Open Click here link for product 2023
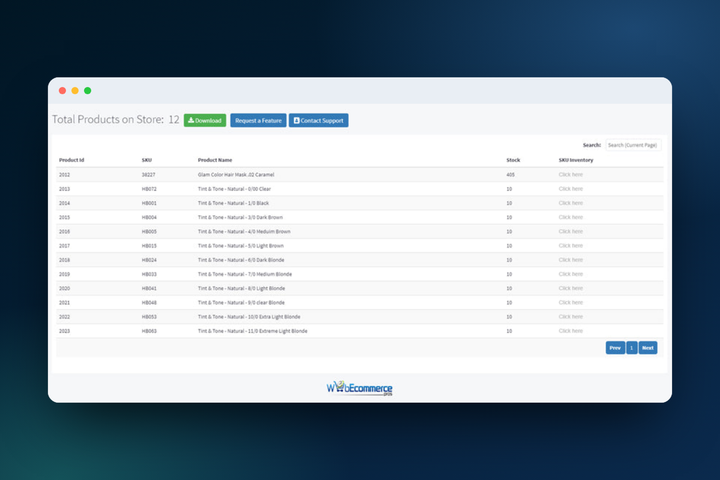Image resolution: width=720 pixels, height=480 pixels. point(570,331)
